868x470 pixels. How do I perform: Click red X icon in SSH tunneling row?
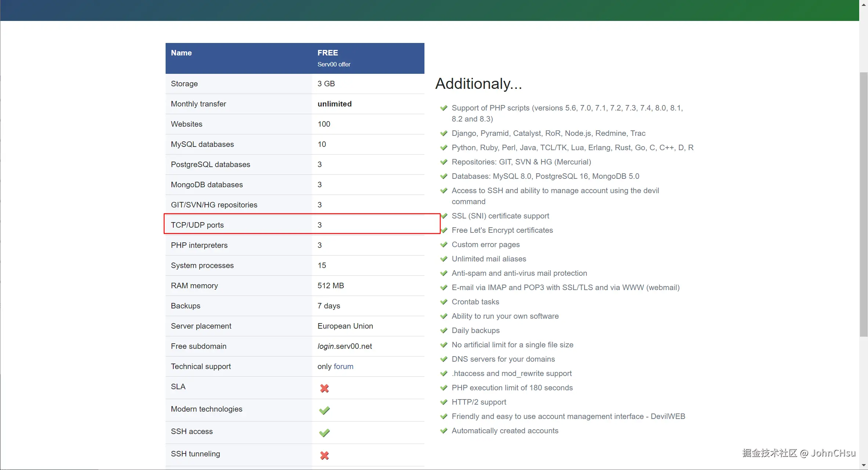click(324, 455)
